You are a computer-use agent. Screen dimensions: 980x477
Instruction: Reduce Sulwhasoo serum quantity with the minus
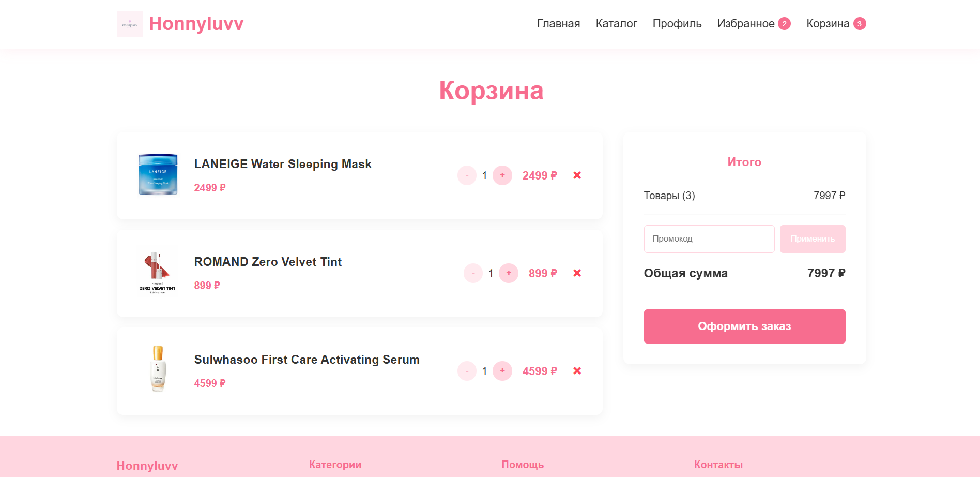[x=467, y=371]
